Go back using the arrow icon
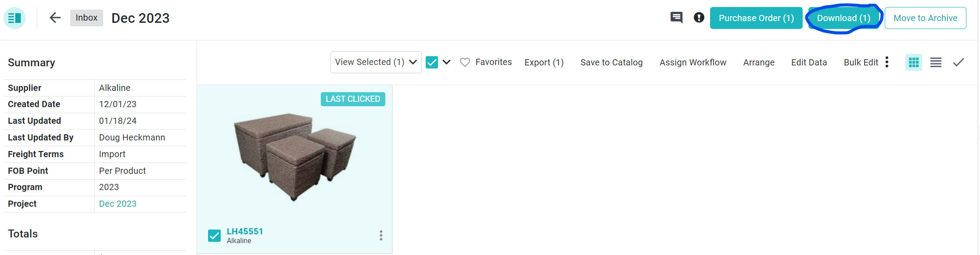 coord(55,18)
